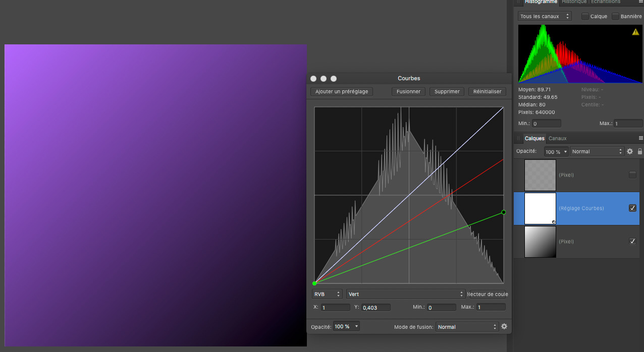This screenshot has width=644, height=352.
Task: Open the Vert channel dropdown in Courbes
Action: pos(406,294)
